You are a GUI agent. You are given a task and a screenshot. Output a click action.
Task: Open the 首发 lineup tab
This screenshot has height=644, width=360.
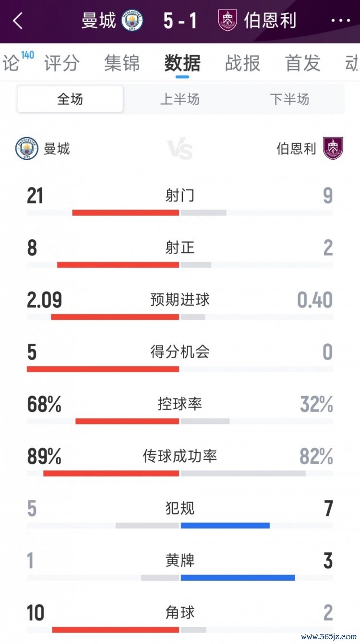303,63
